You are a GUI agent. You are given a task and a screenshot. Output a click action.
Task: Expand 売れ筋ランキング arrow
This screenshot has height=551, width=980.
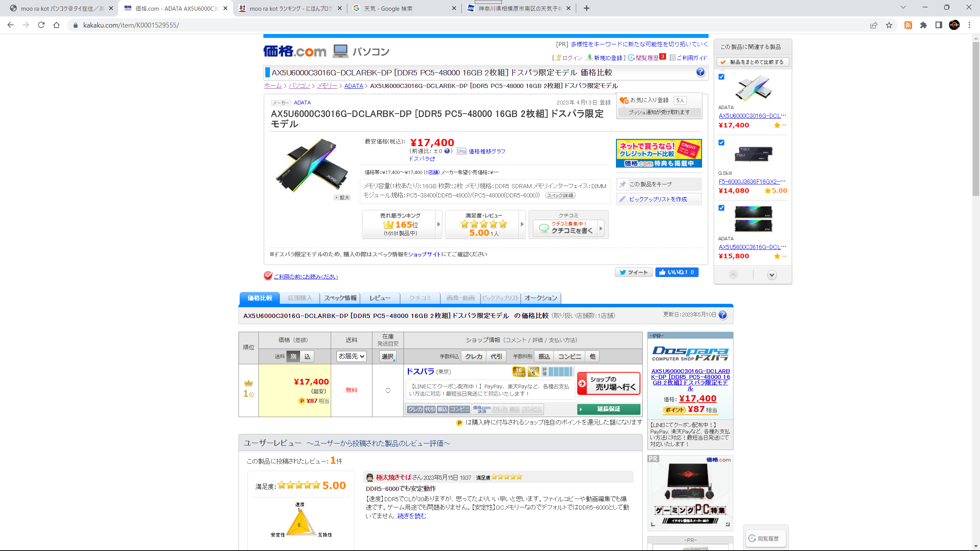(439, 224)
